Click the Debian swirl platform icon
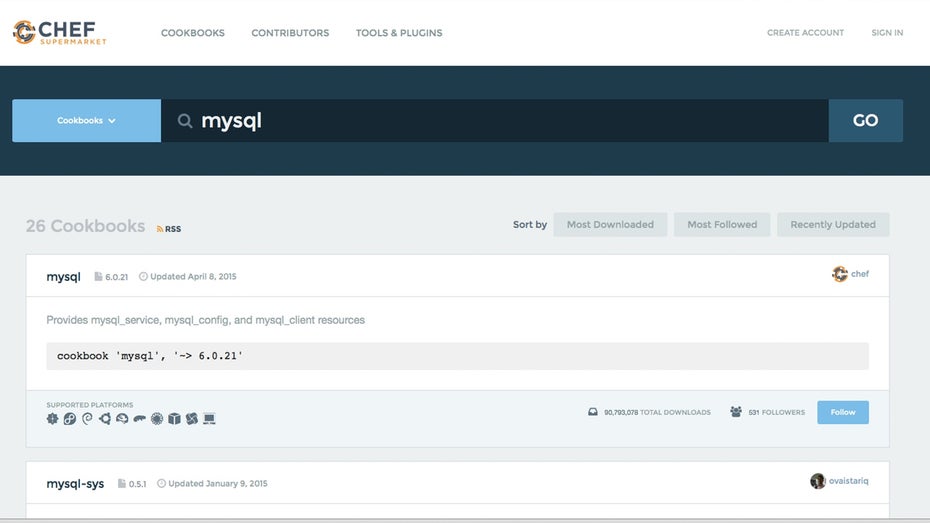930x523 pixels. (87, 419)
